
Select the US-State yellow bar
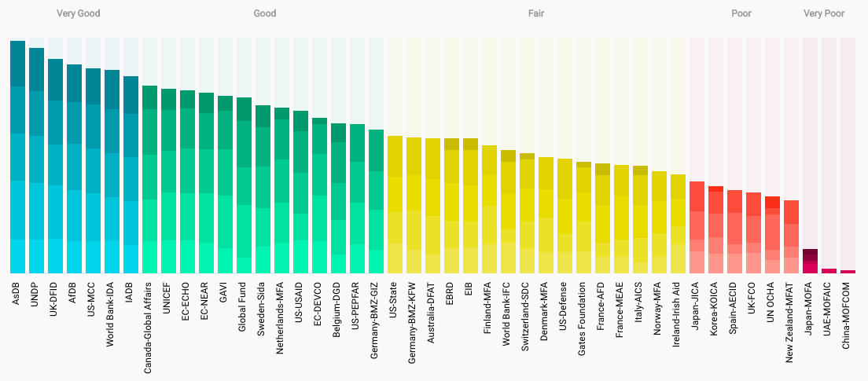click(395, 204)
